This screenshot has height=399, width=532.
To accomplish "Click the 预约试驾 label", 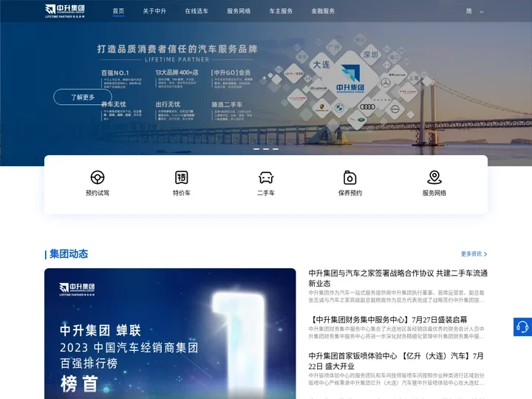I will point(98,193).
